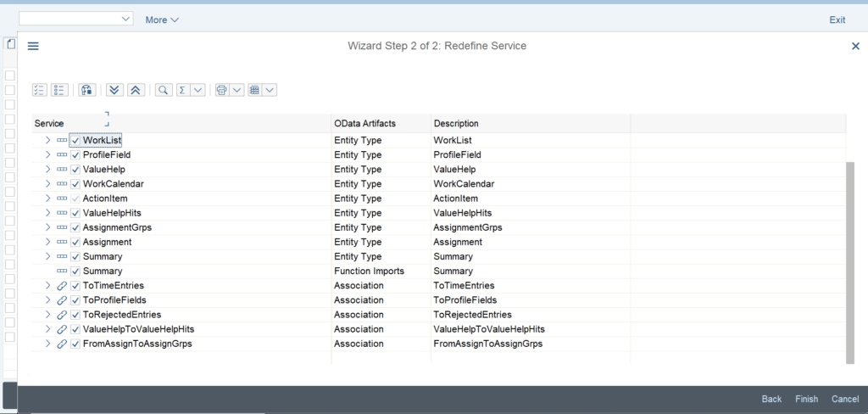
Task: Expand the WorkList tree node
Action: tap(47, 141)
